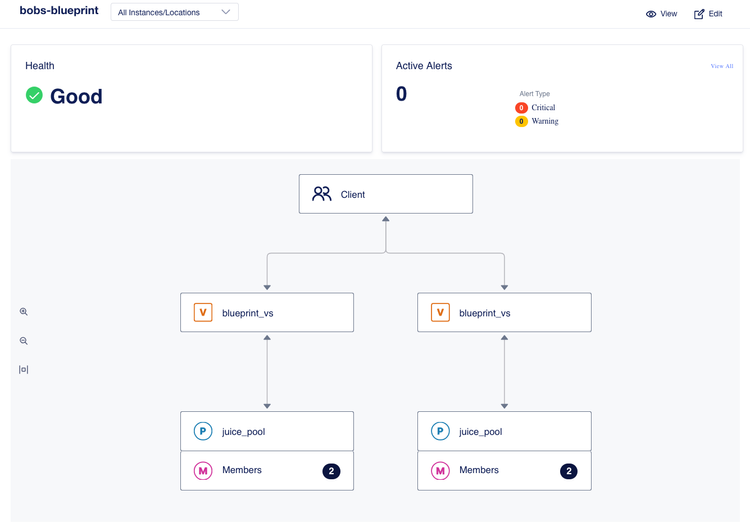Click the right blueprint_vs V icon

[440, 313]
